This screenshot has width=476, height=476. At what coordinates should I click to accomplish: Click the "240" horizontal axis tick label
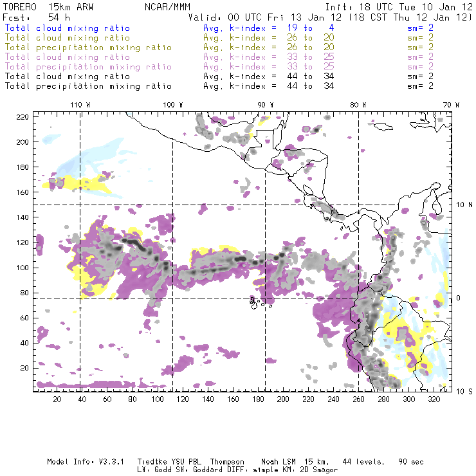pos(333,399)
